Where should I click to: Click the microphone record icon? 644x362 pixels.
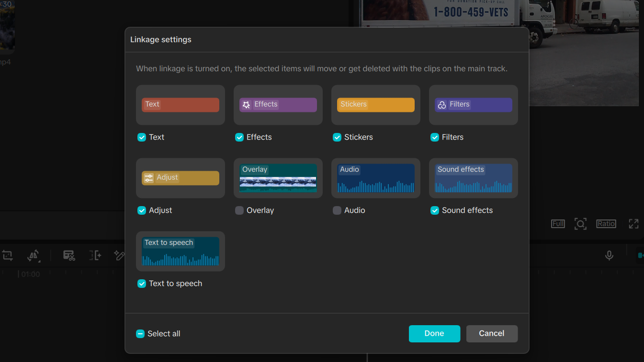coord(609,255)
